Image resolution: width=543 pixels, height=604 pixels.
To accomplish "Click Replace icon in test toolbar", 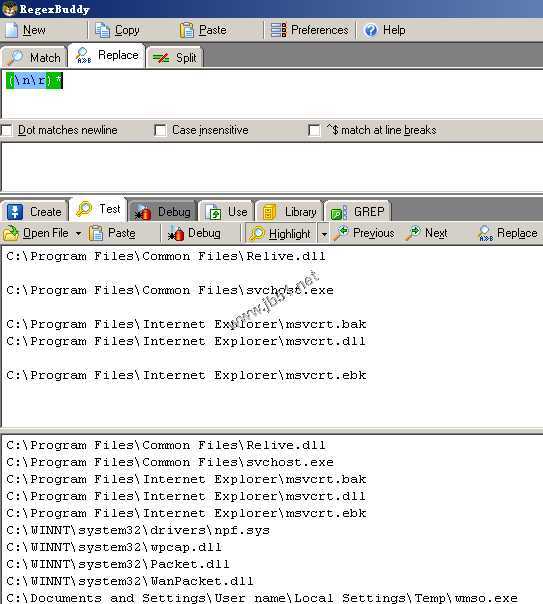I will (x=486, y=233).
